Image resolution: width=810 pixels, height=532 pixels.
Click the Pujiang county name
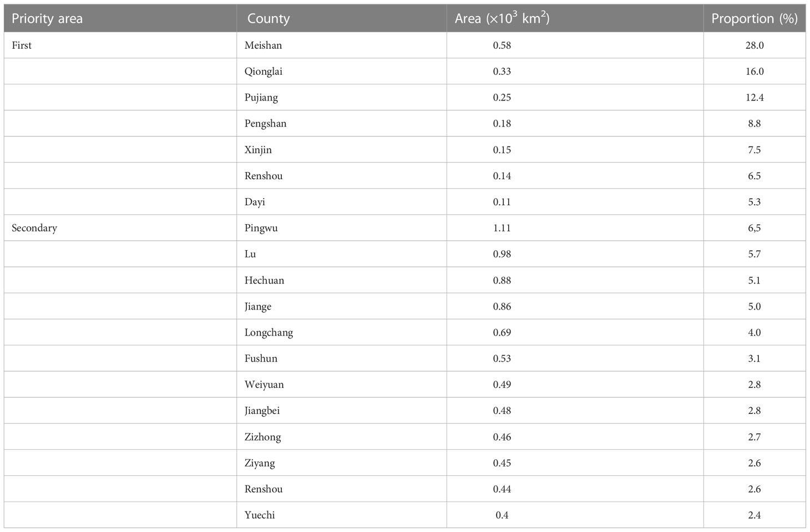pyautogui.click(x=261, y=98)
